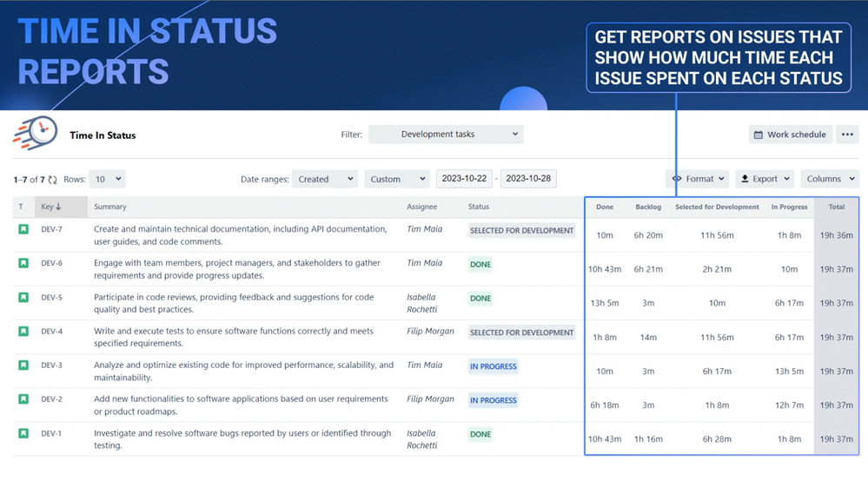
Task: Click the refresh icon next to row count
Action: point(53,180)
